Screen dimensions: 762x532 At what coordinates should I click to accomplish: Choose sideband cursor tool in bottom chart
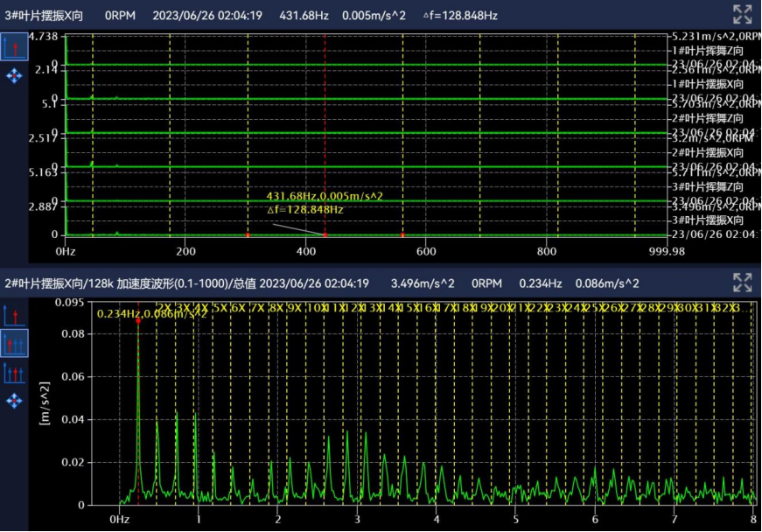coord(14,373)
